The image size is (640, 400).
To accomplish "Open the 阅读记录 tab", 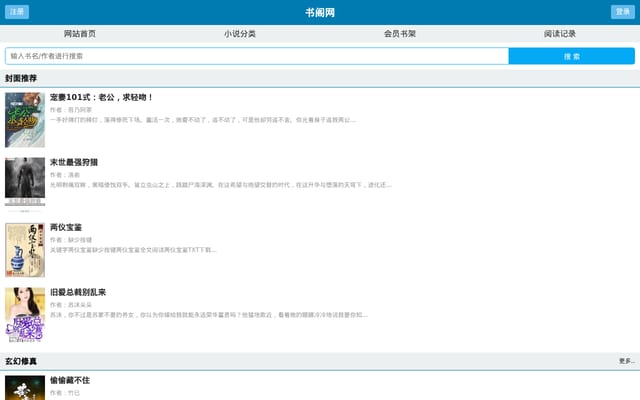I will 560,34.
